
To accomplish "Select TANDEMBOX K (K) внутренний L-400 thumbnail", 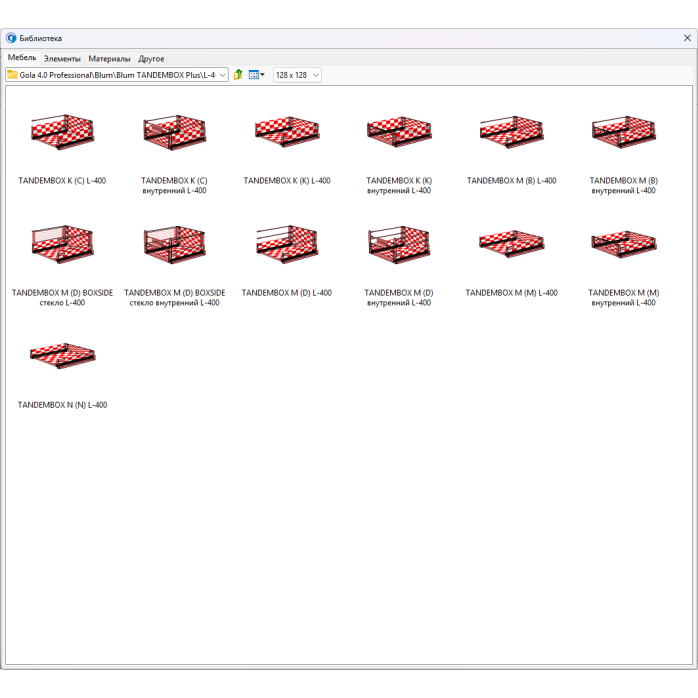I will click(x=399, y=132).
